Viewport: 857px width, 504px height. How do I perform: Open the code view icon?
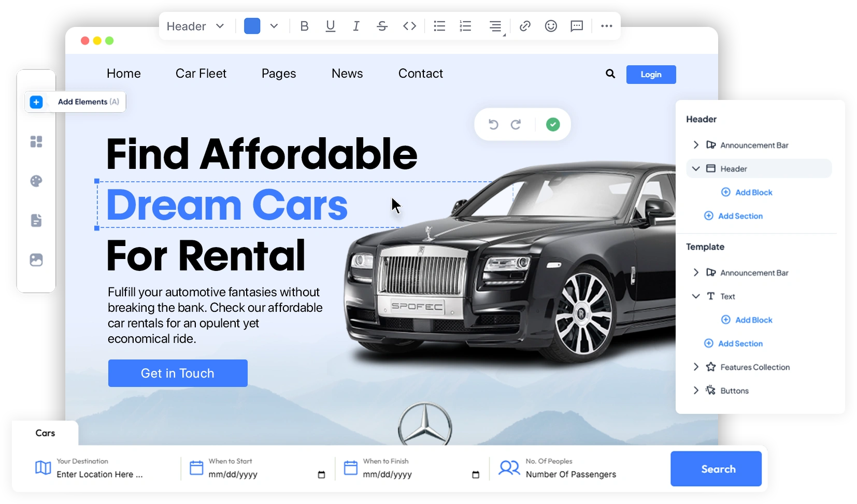pos(409,26)
